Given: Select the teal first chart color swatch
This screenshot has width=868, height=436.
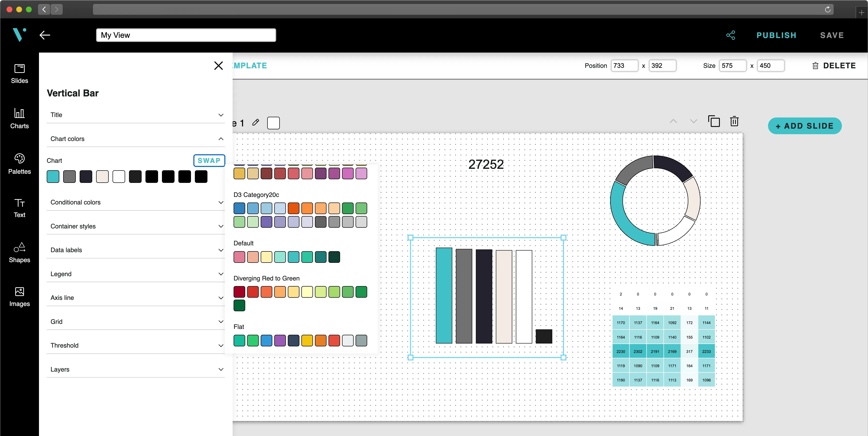Looking at the screenshot, I should 53,177.
